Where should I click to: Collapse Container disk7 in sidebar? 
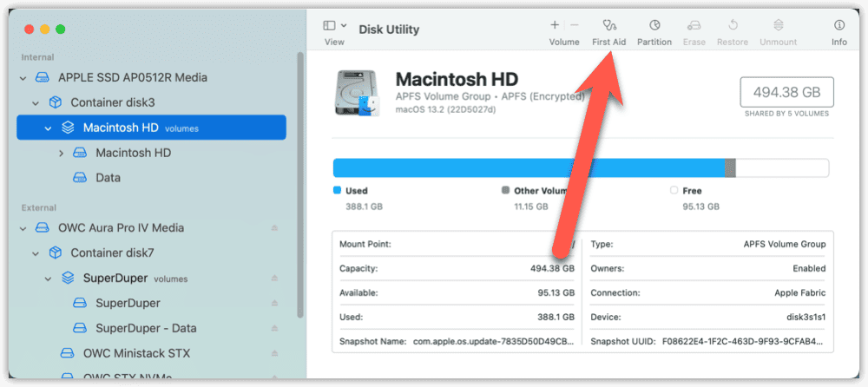click(x=36, y=253)
